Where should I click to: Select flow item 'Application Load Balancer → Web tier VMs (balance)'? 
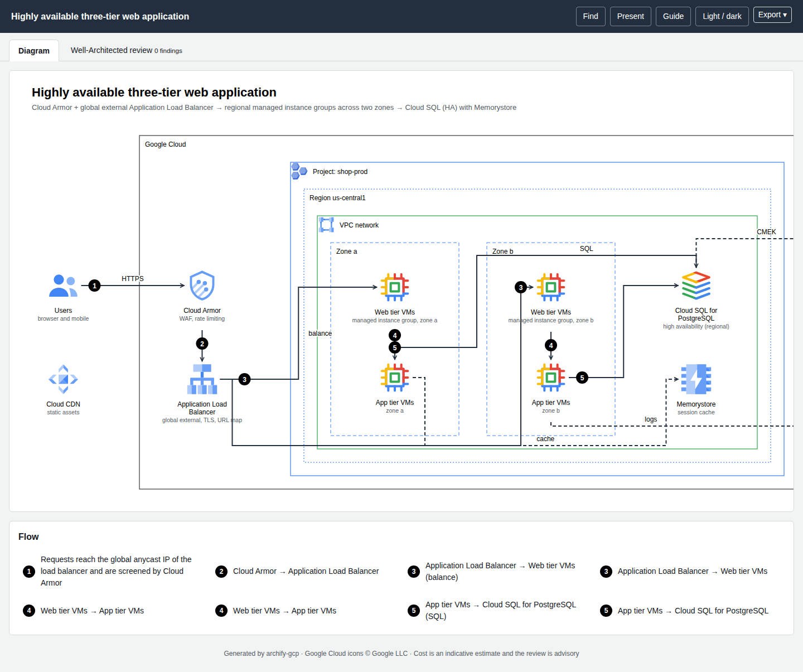pos(495,571)
